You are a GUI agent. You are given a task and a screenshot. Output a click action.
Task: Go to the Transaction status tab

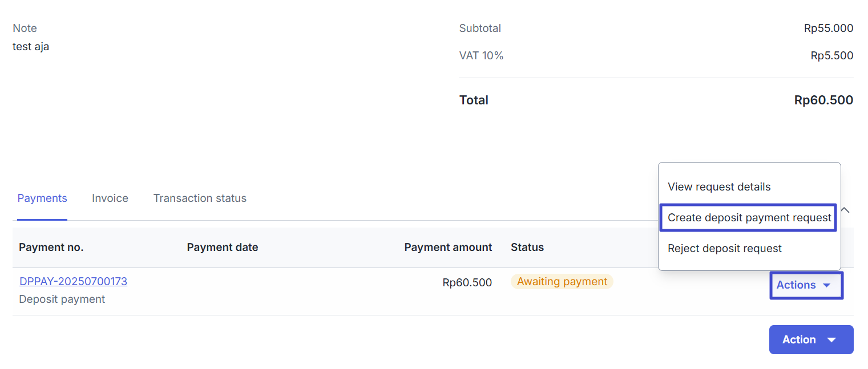(x=200, y=198)
